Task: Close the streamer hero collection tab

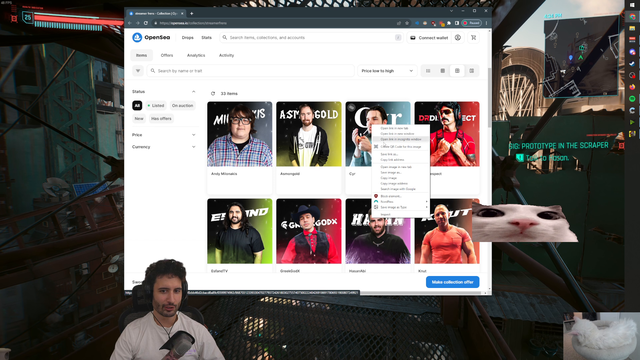Action: click(x=182, y=13)
